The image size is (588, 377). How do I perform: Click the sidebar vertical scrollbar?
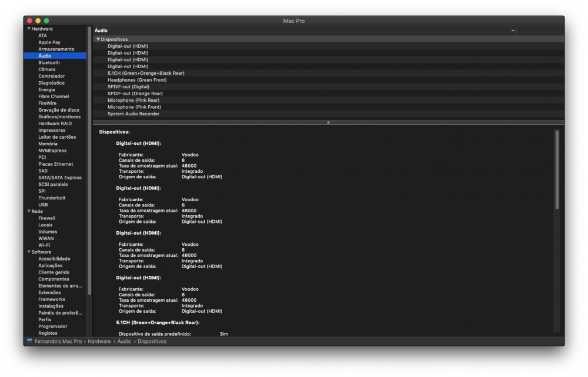coord(89,161)
